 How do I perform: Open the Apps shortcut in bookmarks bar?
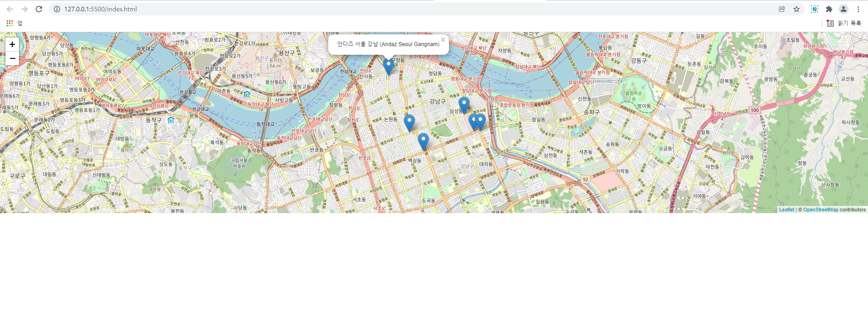pyautogui.click(x=14, y=23)
